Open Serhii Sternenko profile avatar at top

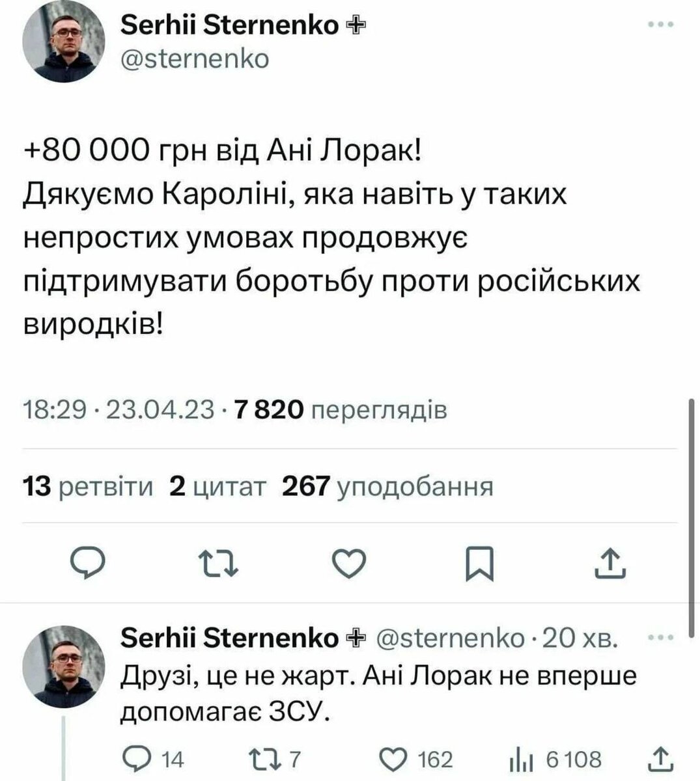pyautogui.click(x=64, y=42)
